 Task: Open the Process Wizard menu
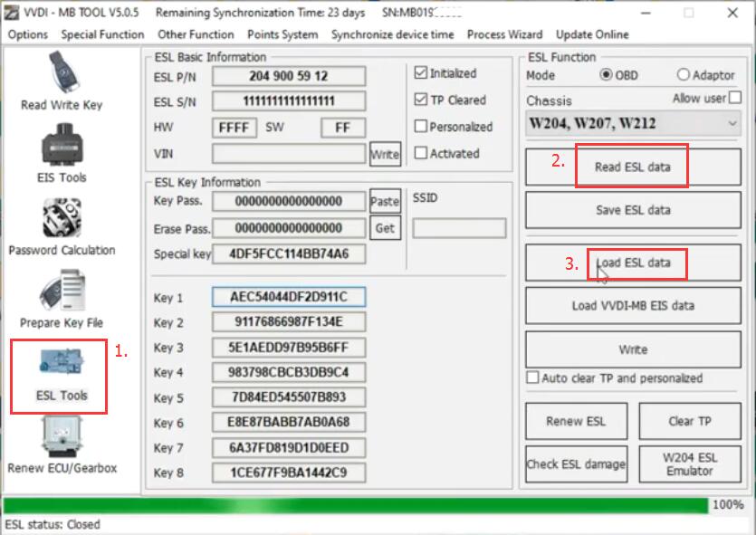coord(504,34)
